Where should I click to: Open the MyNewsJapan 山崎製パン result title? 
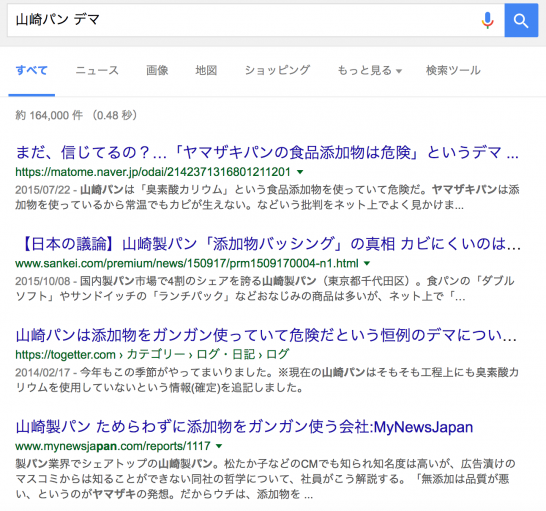244,427
